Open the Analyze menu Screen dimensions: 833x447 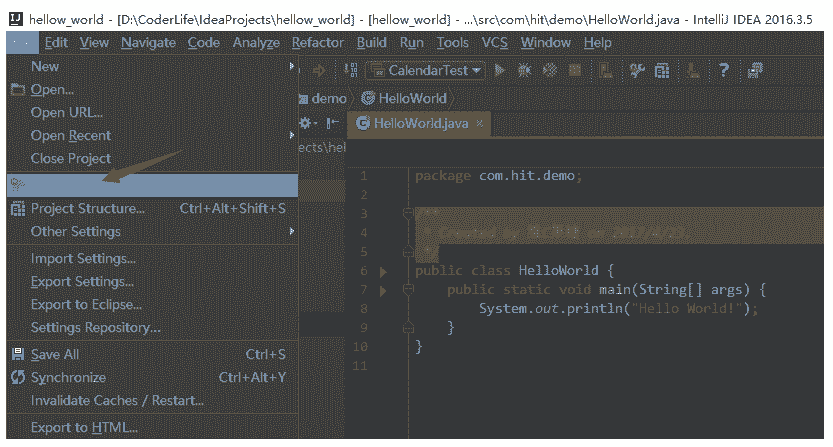(256, 43)
